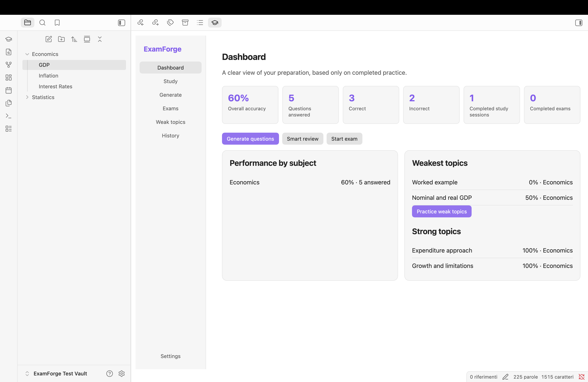The width and height of the screenshot is (588, 382).
Task: Open the file explorer folder icon
Action: [27, 23]
